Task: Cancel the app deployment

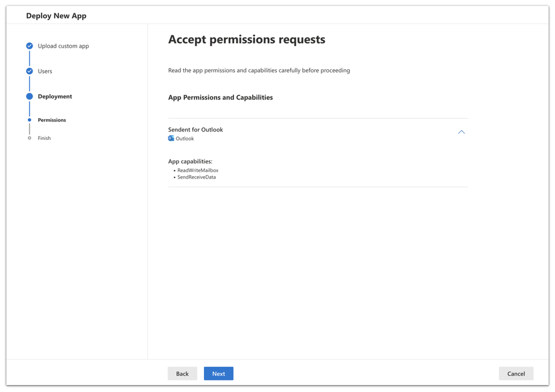Action: tap(516, 374)
